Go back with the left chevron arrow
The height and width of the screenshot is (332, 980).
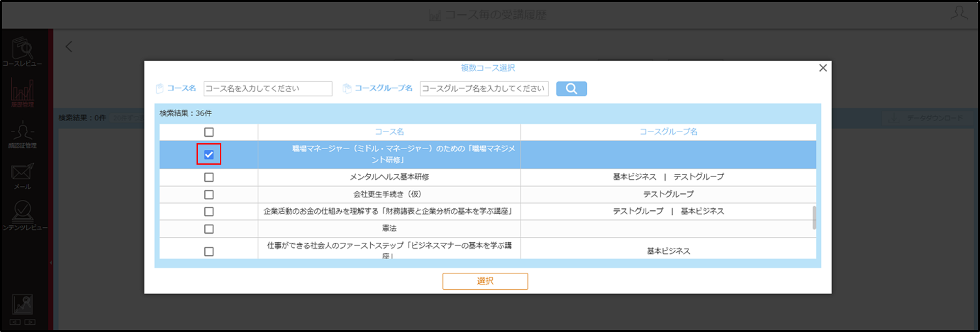69,47
